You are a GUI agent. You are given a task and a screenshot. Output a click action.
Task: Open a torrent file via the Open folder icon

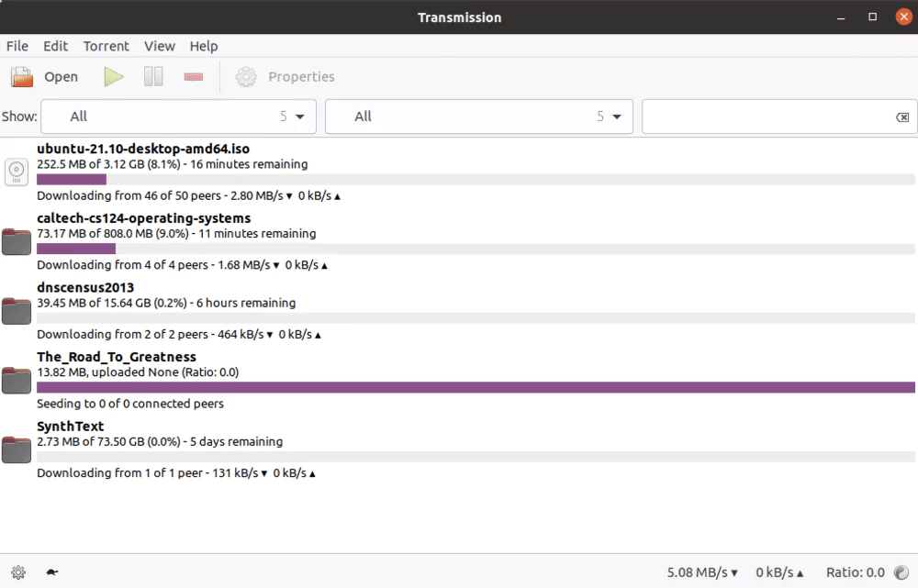pyautogui.click(x=20, y=76)
